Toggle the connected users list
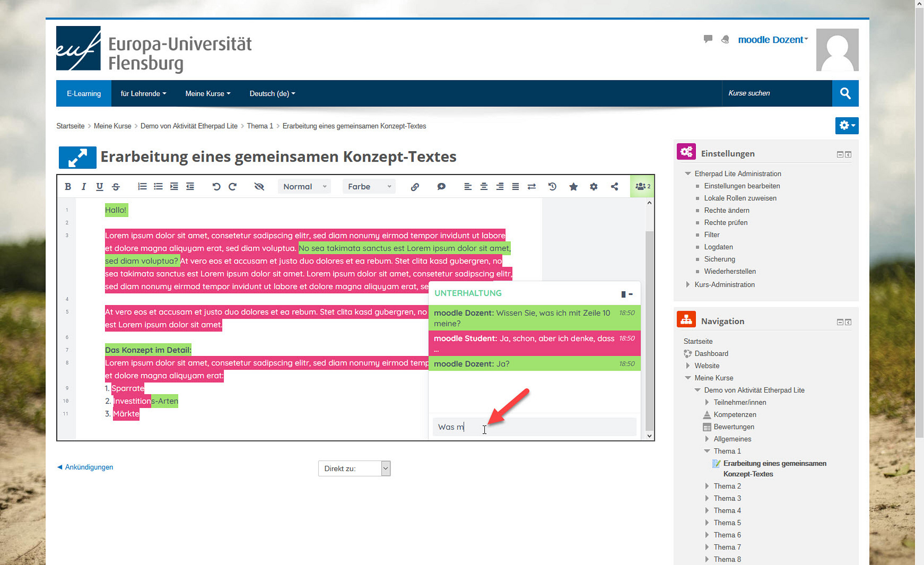 [x=642, y=186]
